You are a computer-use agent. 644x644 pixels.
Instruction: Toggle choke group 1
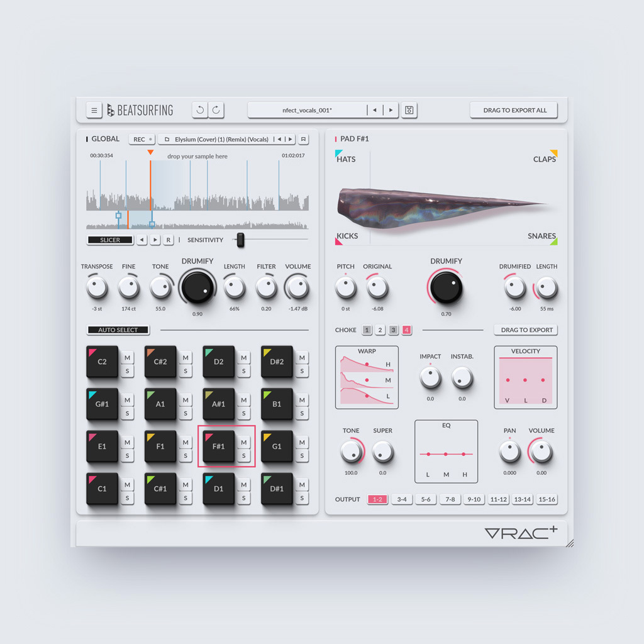pos(367,330)
